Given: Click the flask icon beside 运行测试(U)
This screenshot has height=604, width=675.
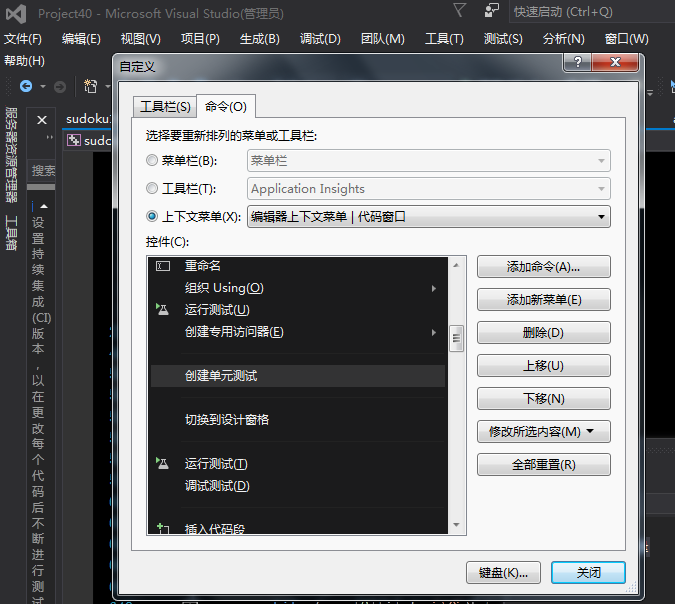Looking at the screenshot, I should click(162, 309).
